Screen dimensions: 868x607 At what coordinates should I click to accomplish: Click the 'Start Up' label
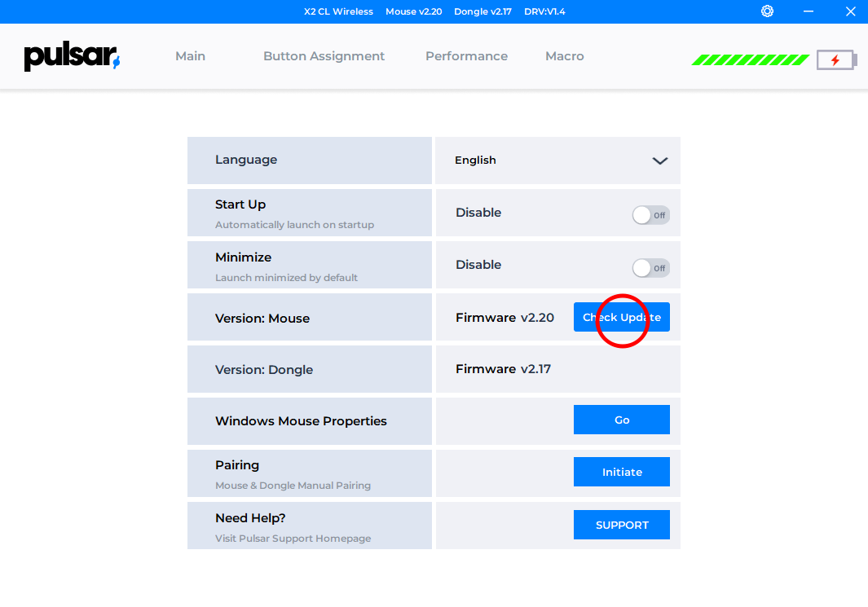point(240,205)
